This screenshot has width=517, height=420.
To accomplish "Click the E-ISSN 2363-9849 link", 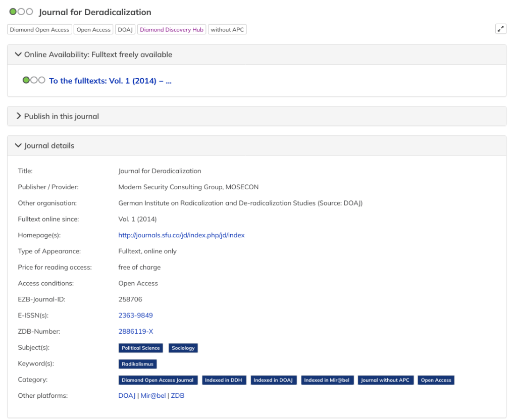I will click(x=135, y=315).
